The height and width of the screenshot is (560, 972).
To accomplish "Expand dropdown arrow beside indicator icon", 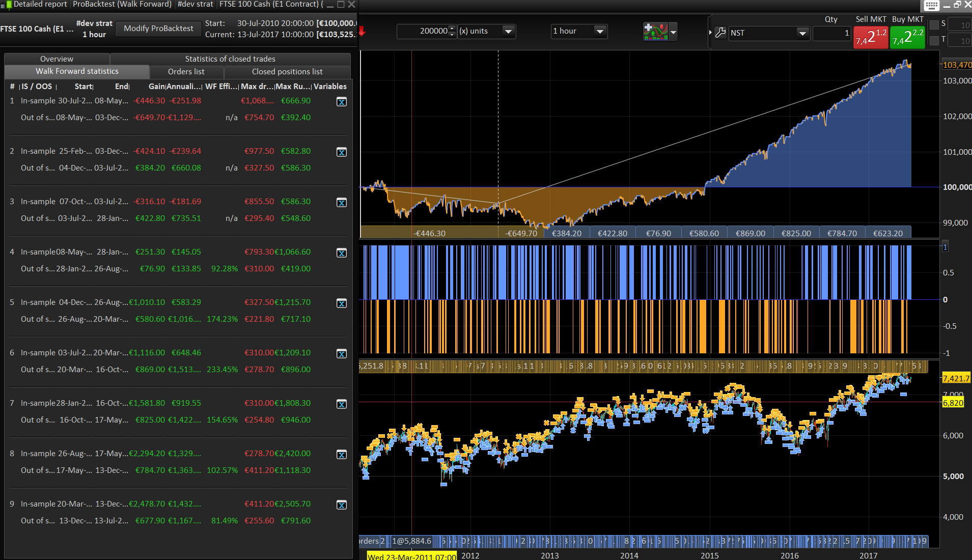I will [674, 32].
